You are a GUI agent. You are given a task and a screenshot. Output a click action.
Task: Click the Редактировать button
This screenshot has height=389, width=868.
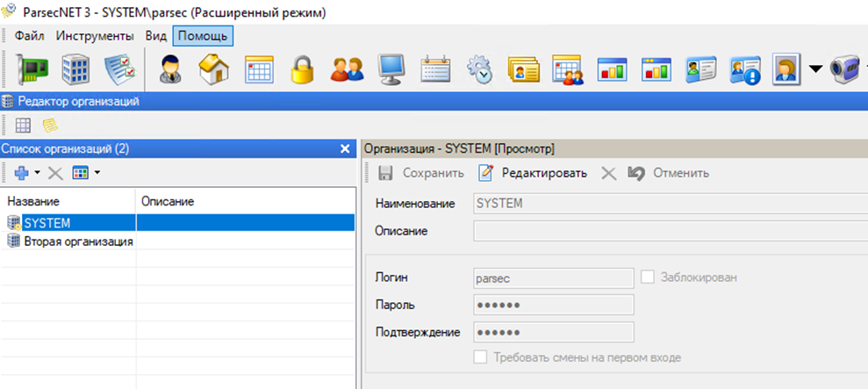[x=533, y=173]
